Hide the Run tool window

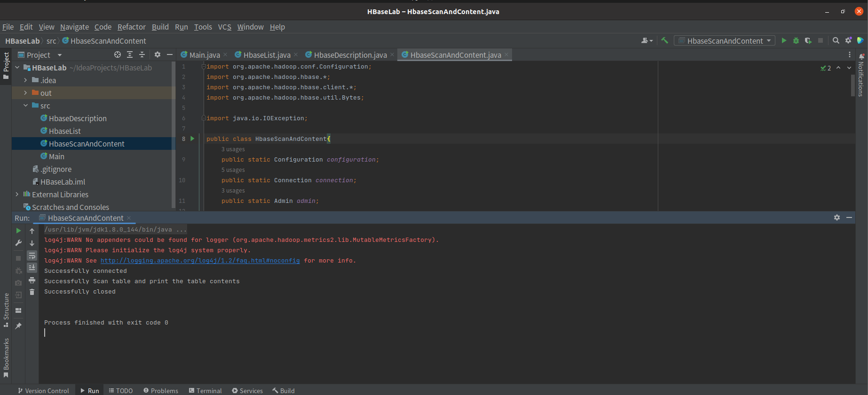849,217
